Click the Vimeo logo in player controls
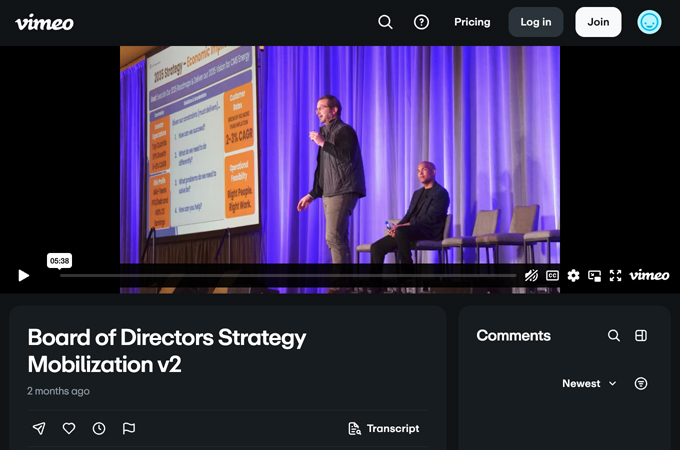 click(649, 275)
